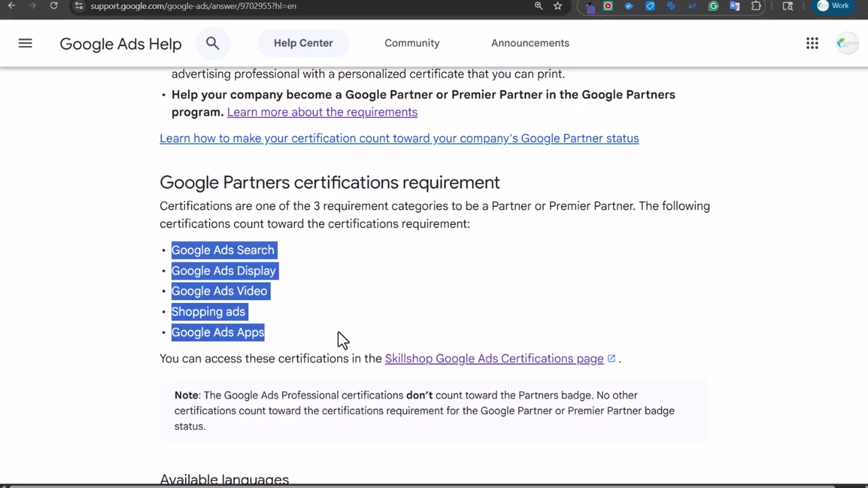Click the browser back arrow

12,5
